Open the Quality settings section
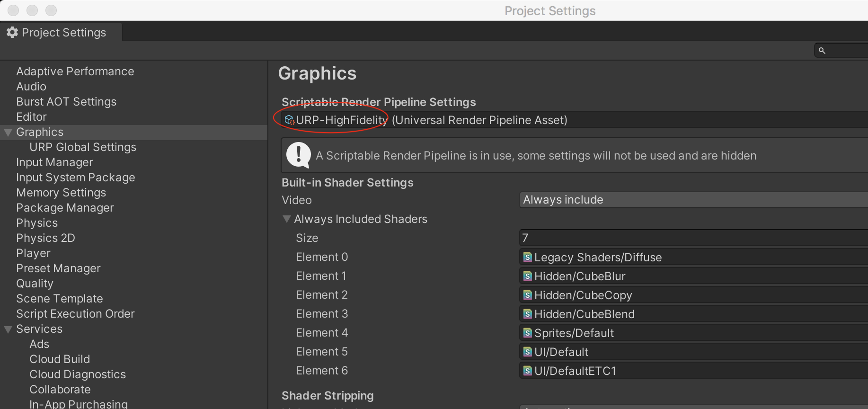Viewport: 868px width, 409px height. 35,284
